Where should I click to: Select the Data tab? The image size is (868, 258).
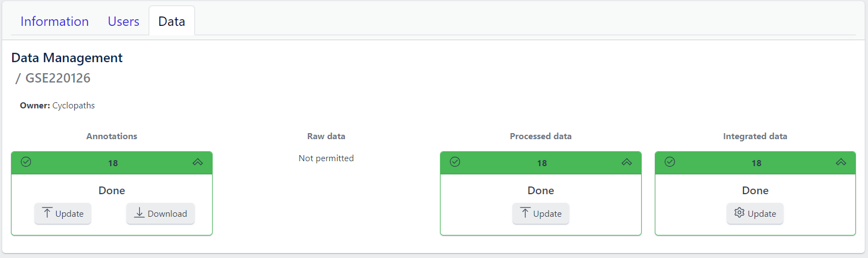point(172,21)
